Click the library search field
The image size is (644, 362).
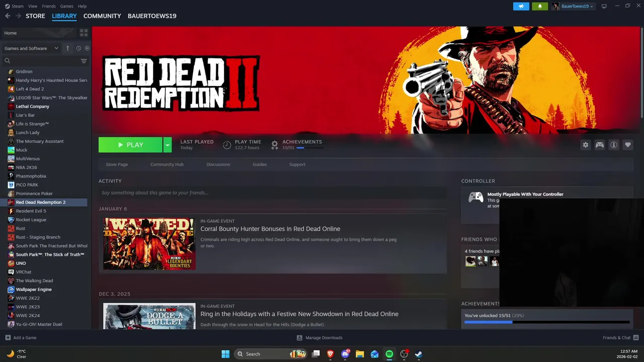(x=42, y=61)
